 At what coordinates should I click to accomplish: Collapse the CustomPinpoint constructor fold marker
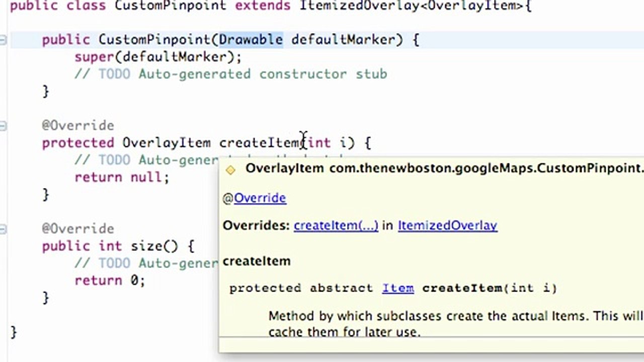[3, 40]
